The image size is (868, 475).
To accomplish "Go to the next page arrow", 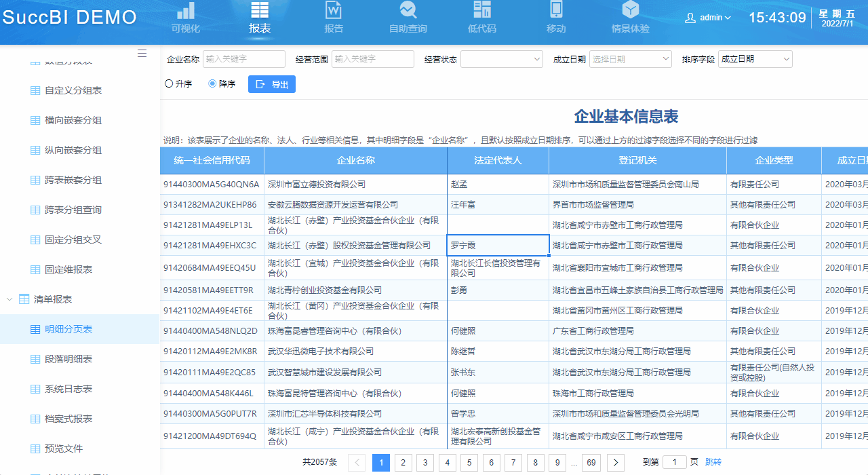I will click(615, 463).
